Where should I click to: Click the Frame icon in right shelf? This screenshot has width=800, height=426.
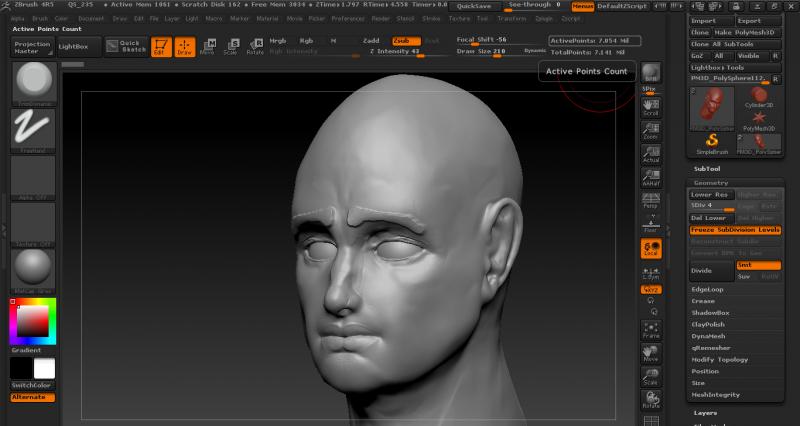[651, 331]
